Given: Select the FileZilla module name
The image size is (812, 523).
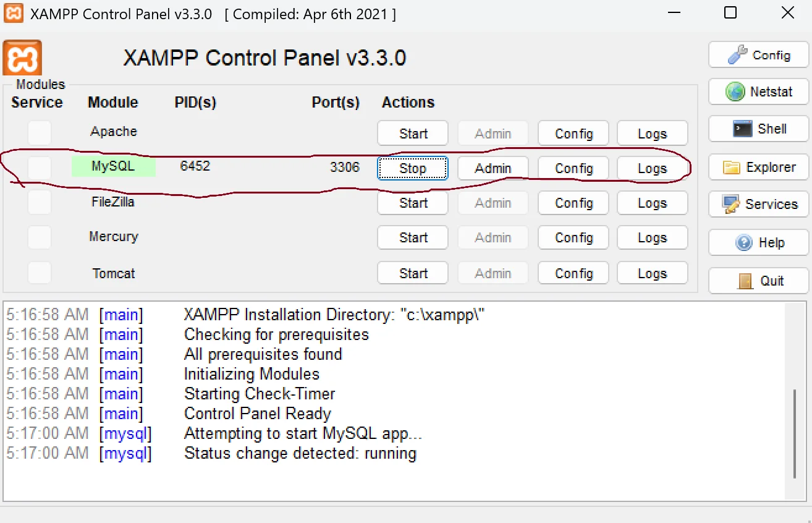Looking at the screenshot, I should tap(113, 202).
